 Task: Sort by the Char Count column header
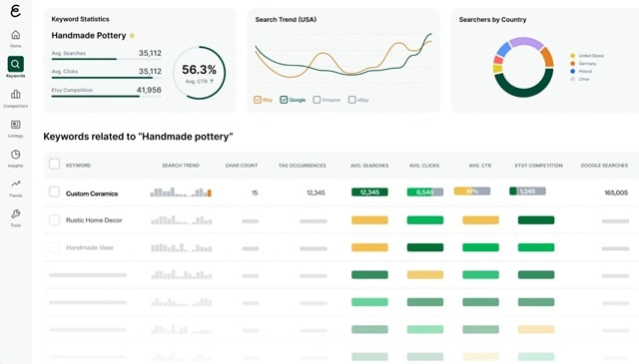point(242,166)
